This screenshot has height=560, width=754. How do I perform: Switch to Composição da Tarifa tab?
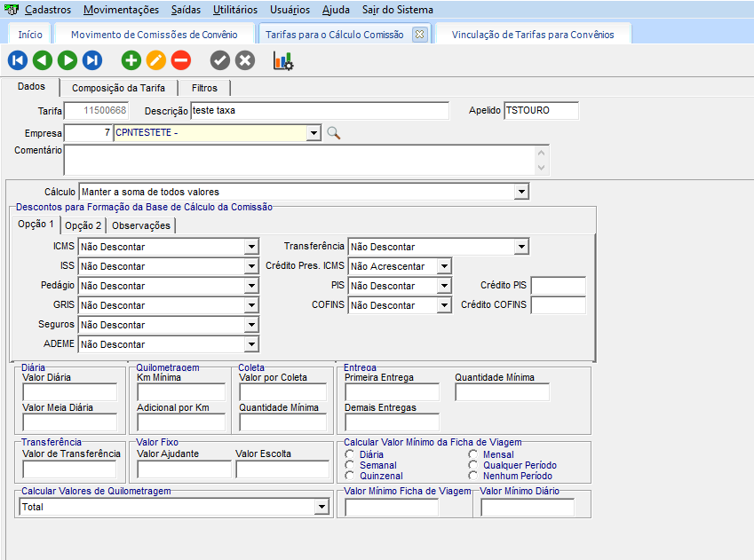118,88
